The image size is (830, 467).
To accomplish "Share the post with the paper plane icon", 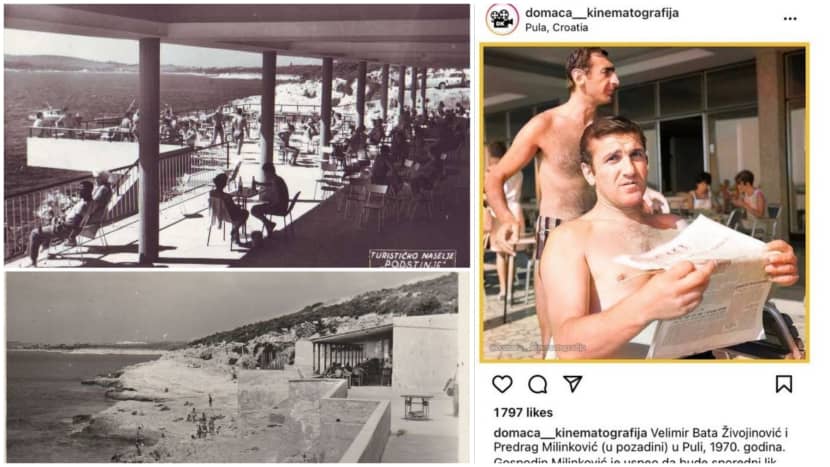I will click(573, 383).
